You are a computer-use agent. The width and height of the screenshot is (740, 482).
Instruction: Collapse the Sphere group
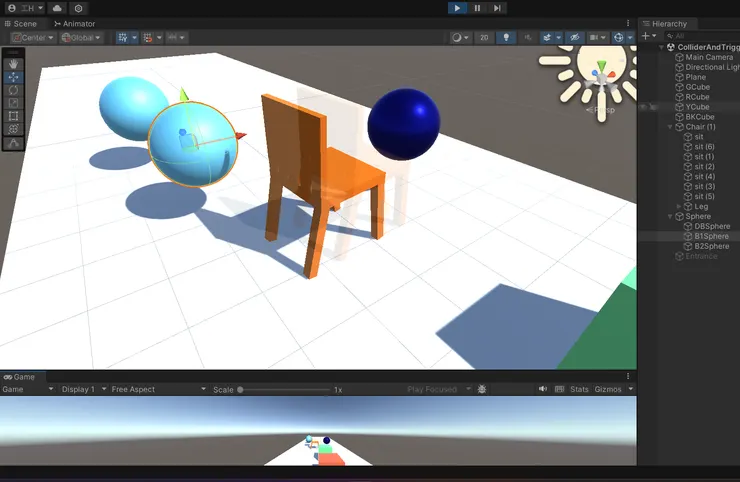[670, 216]
